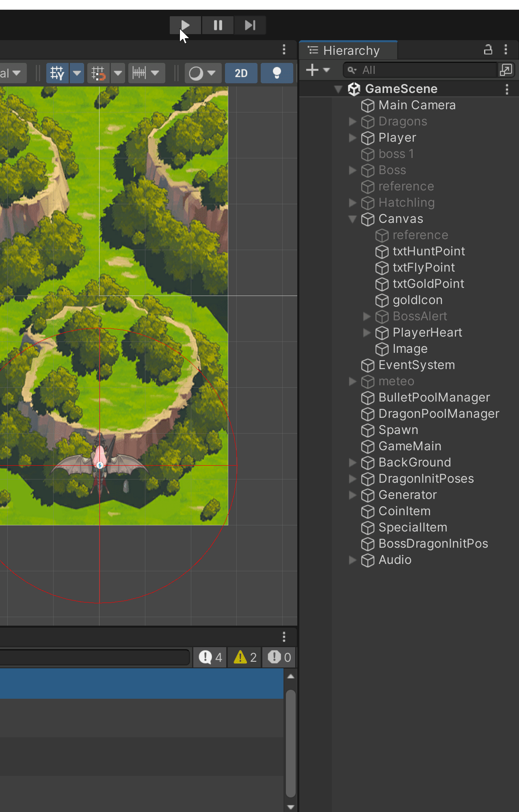The image size is (519, 812).
Task: Open Console panel more options menu
Action: point(284,637)
